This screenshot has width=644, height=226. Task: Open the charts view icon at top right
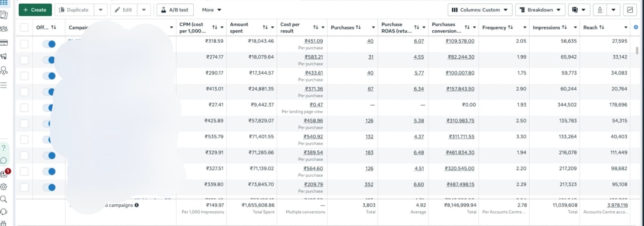coord(630,10)
